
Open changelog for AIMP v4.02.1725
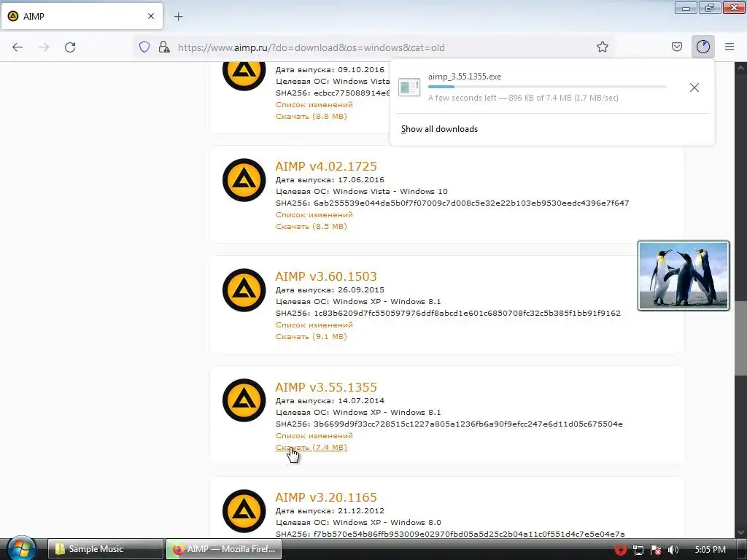pyautogui.click(x=314, y=215)
